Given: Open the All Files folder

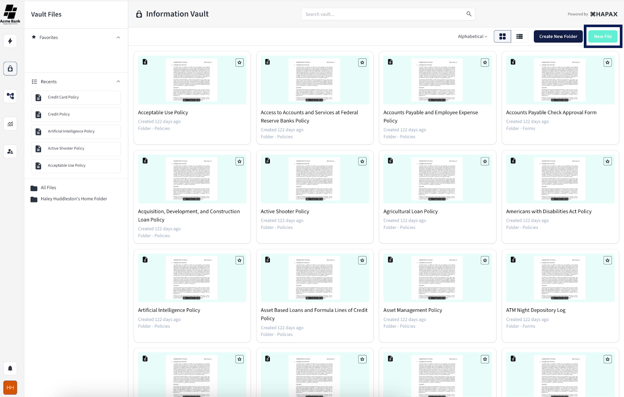Looking at the screenshot, I should [x=43, y=188].
